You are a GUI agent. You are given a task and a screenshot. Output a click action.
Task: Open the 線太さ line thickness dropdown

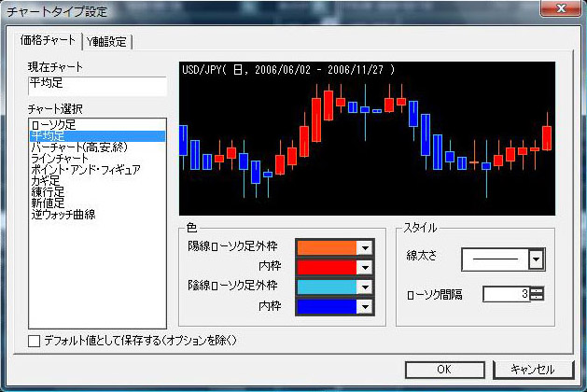click(x=536, y=259)
